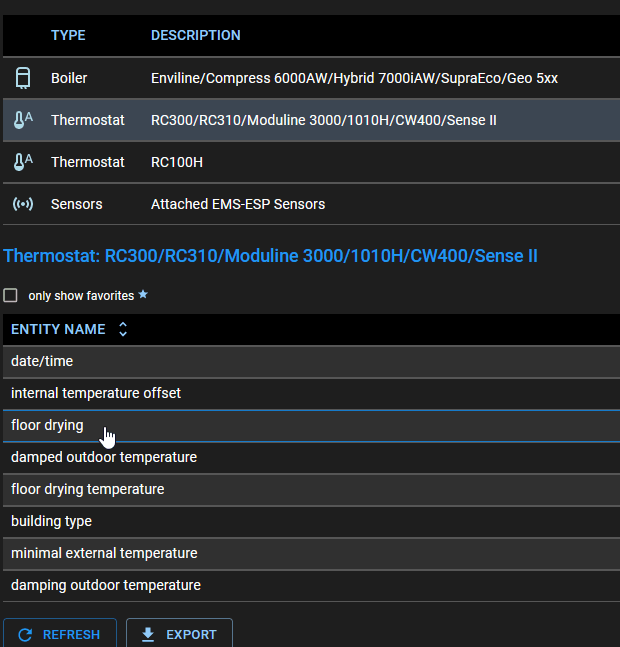Click the TYPE column header

coord(68,35)
